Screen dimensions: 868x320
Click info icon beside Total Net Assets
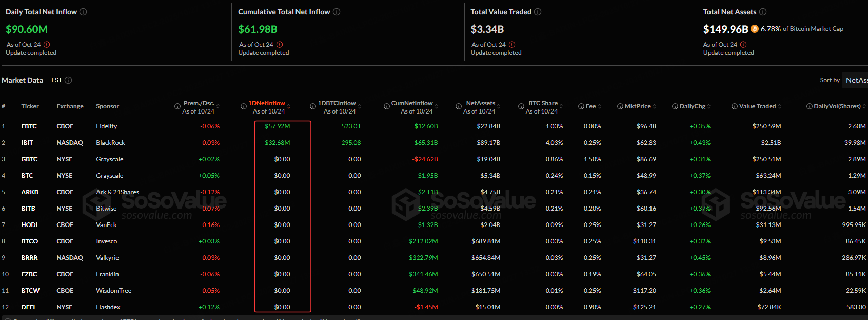(x=763, y=12)
